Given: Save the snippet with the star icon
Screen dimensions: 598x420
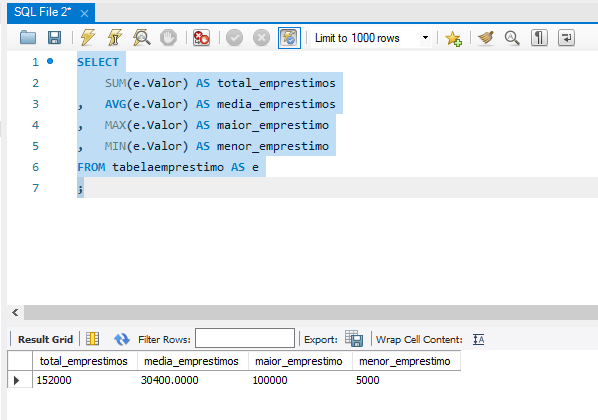Looking at the screenshot, I should [x=453, y=38].
